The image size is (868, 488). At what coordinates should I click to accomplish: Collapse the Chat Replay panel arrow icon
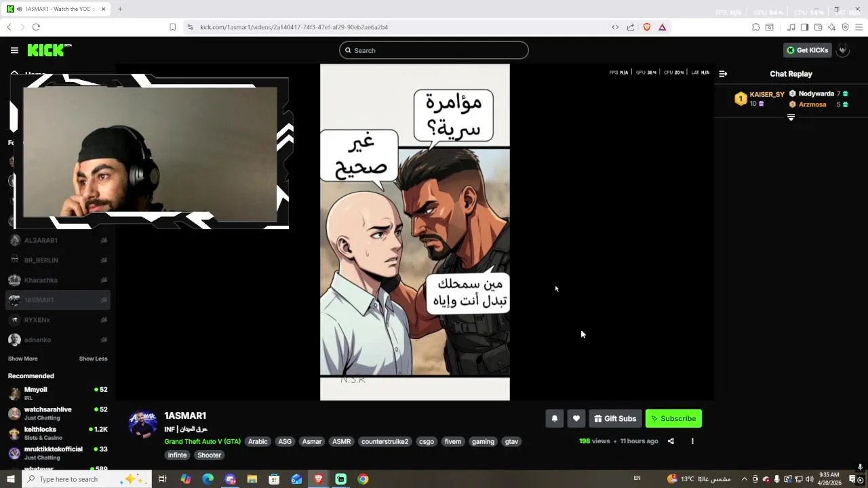[723, 74]
